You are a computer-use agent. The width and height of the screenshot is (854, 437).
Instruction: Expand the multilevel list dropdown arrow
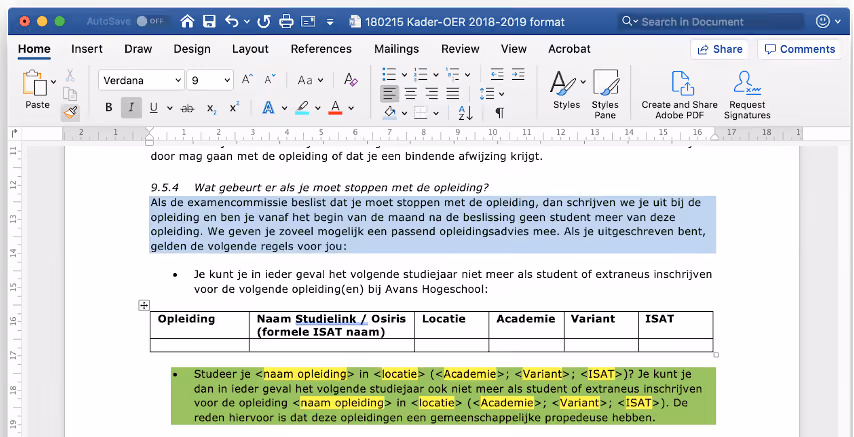467,75
